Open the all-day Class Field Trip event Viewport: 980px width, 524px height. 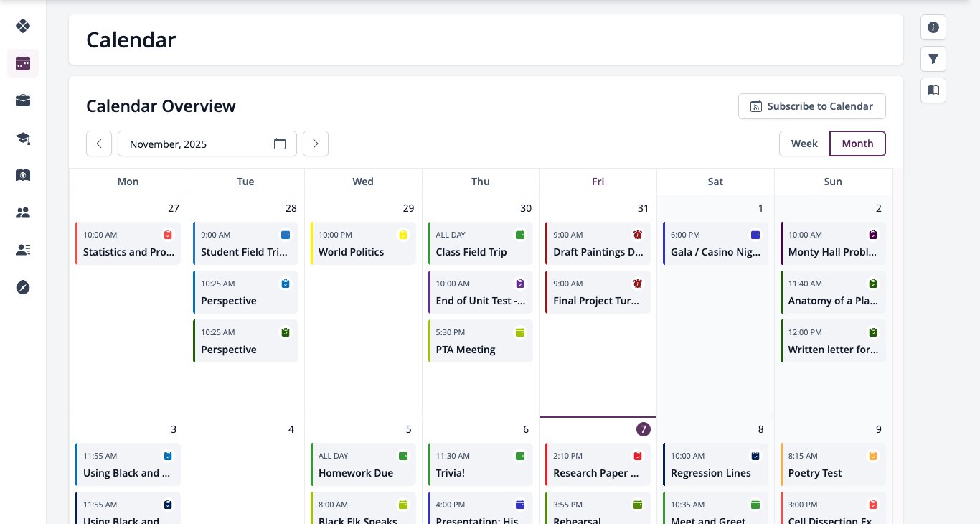point(481,243)
